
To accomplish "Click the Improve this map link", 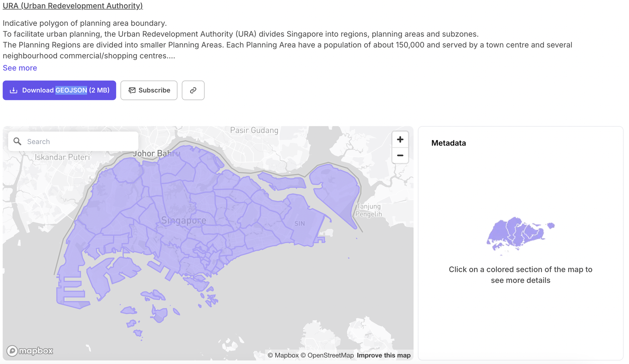I will pyautogui.click(x=384, y=355).
